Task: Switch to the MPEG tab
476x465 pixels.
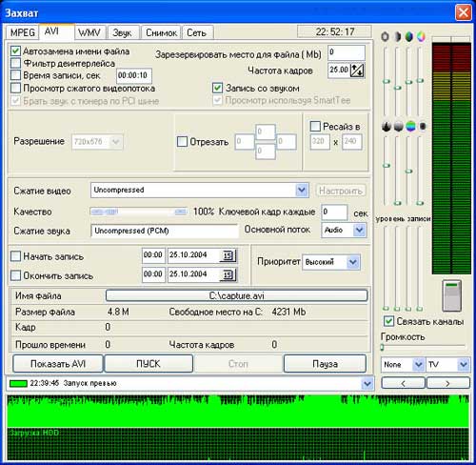Action: [x=22, y=32]
